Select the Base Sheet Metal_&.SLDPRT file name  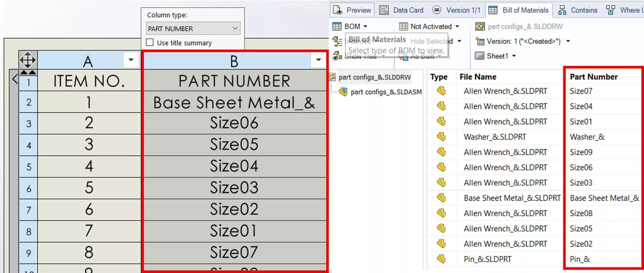[512, 198]
